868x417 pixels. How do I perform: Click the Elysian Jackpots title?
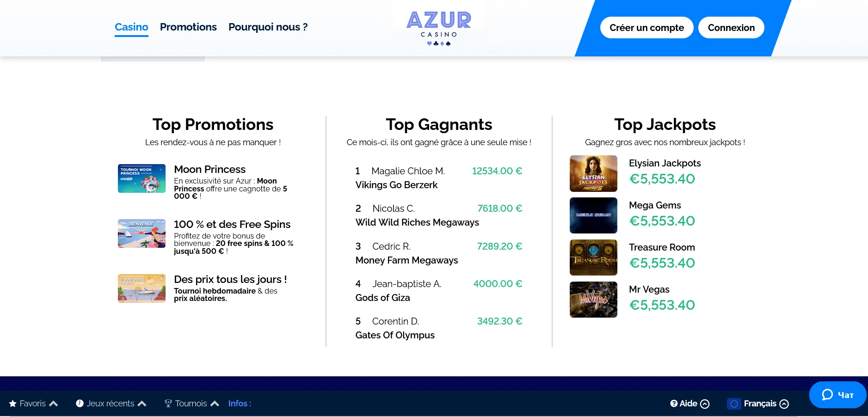(665, 163)
